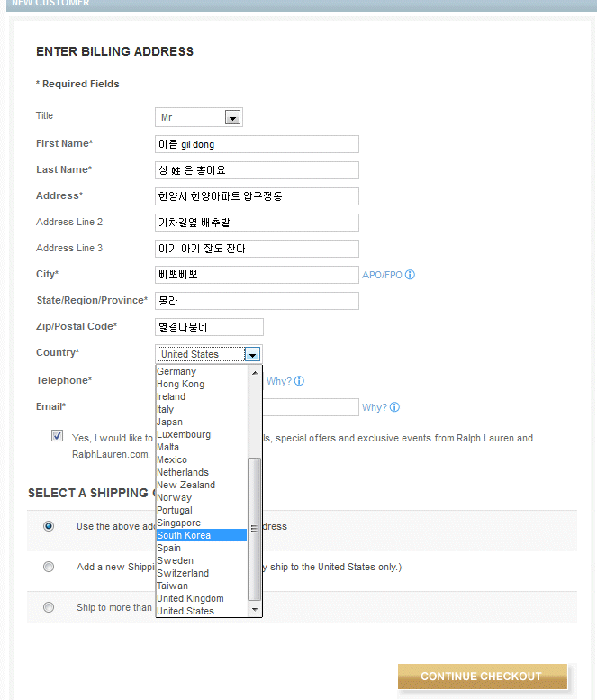Focus the Last Name input field

(x=257, y=170)
